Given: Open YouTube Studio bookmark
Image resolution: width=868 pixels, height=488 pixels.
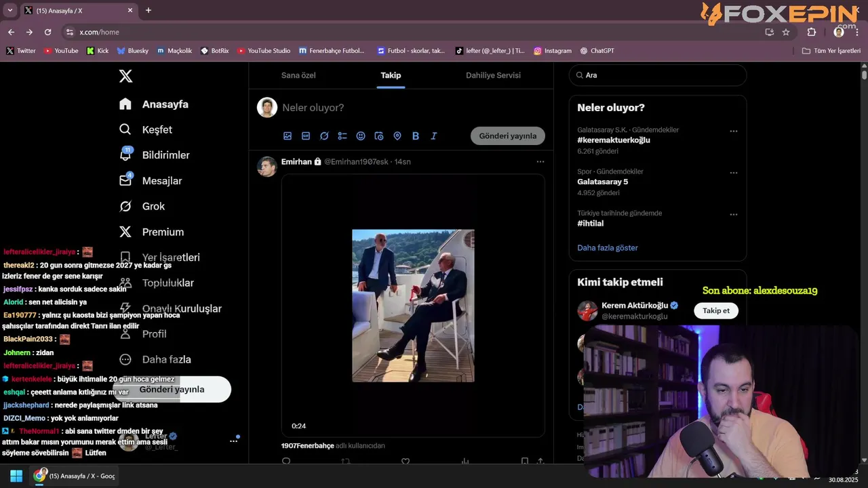Looking at the screenshot, I should [x=264, y=51].
